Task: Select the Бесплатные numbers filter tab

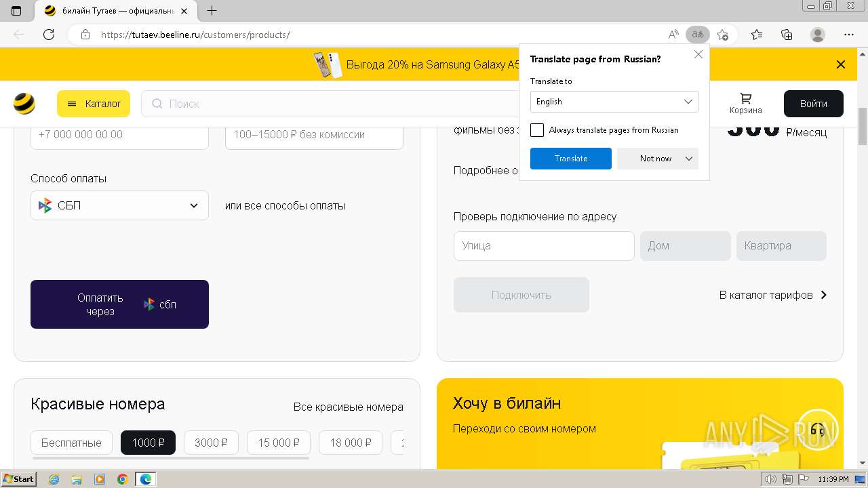Action: pyautogui.click(x=71, y=443)
